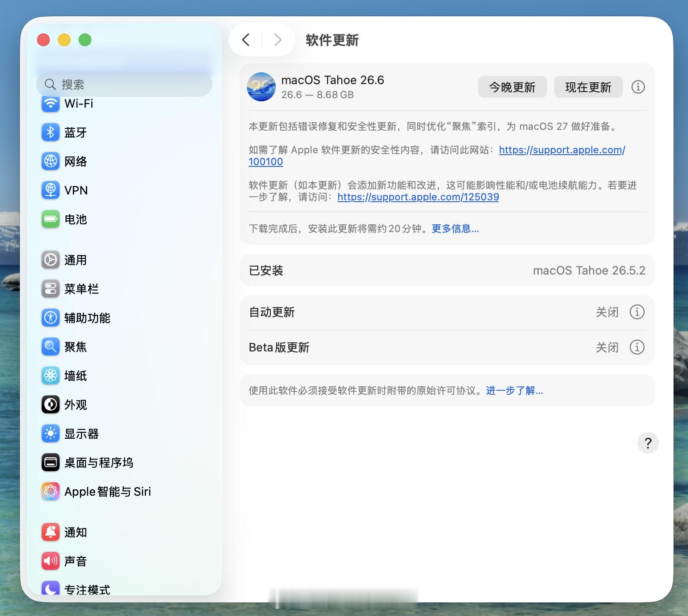Screen dimensions: 688x616
Task: Select the 蓝牙 Bluetooth icon
Action: tap(51, 133)
